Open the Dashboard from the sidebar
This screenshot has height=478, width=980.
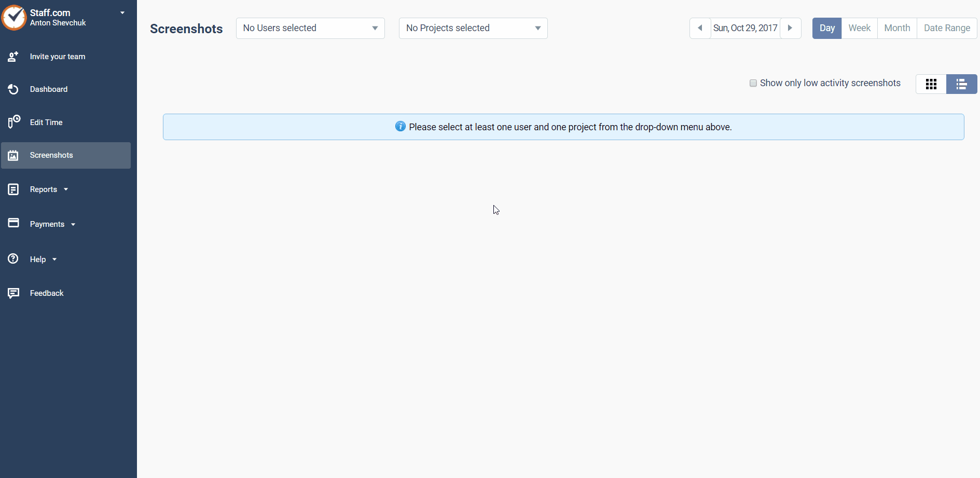(13, 89)
